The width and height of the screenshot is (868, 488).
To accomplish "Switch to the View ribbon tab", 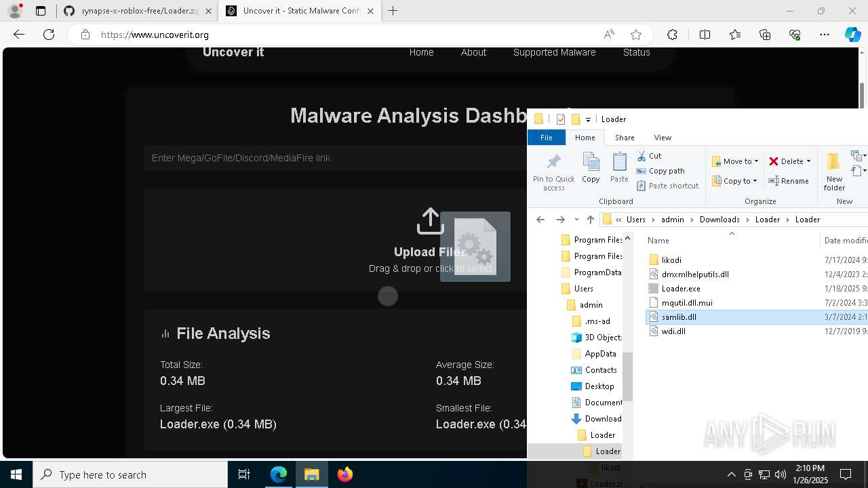I will (x=663, y=138).
